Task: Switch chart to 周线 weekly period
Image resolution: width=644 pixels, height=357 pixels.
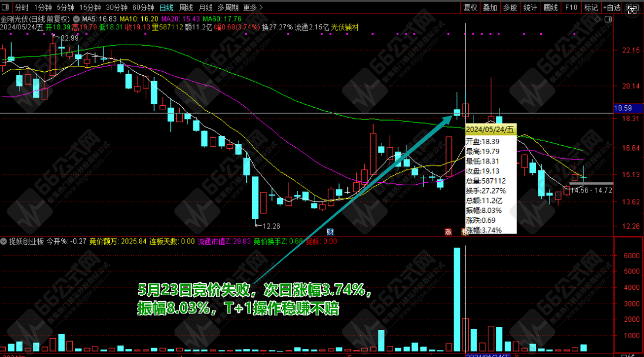Action: [x=186, y=8]
